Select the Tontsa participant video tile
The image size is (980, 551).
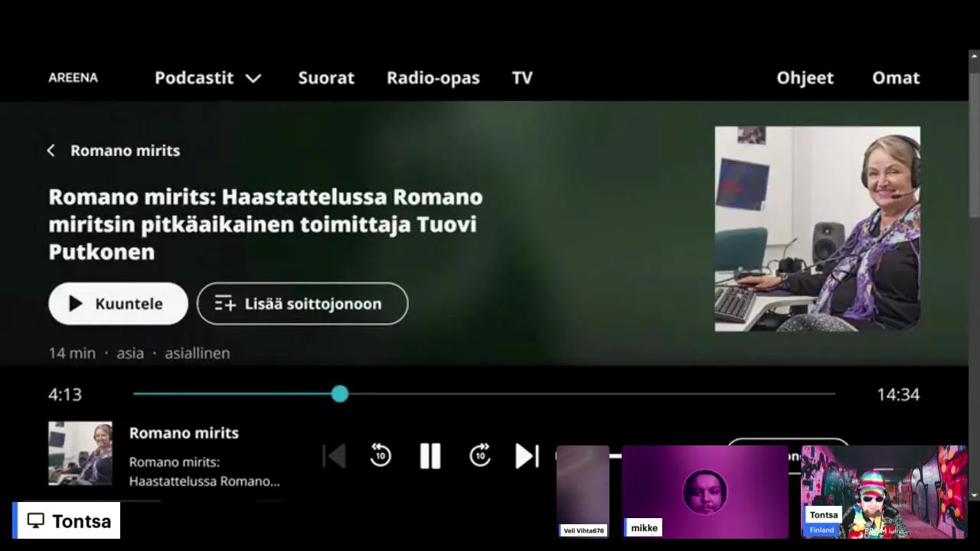coord(884,491)
